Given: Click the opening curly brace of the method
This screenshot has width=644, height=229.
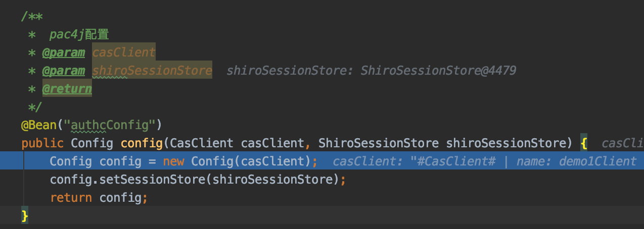Looking at the screenshot, I should 583,143.
